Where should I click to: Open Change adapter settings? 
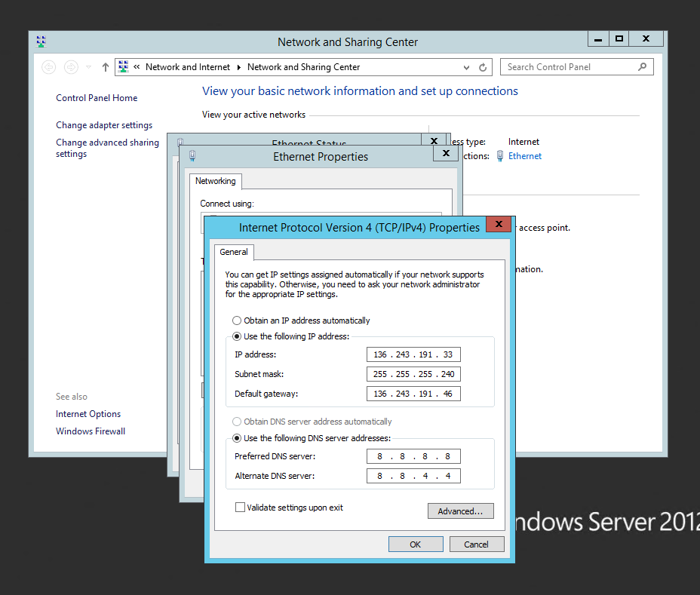point(104,125)
